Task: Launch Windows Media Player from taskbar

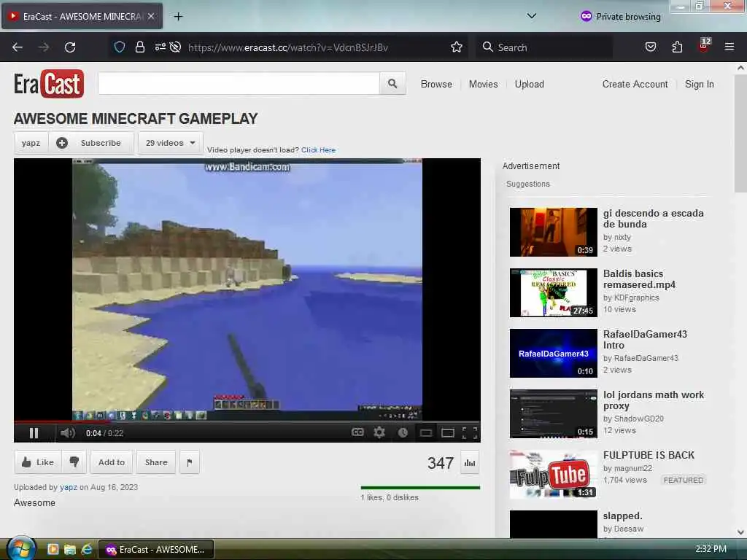Action: (53, 550)
